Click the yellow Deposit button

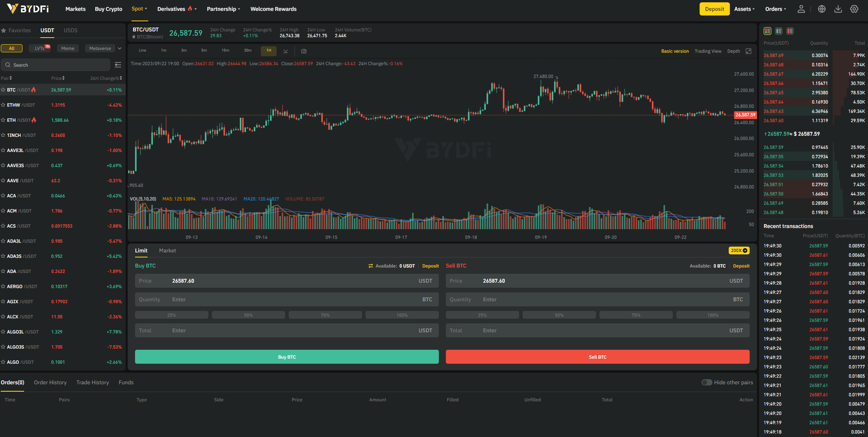point(714,9)
